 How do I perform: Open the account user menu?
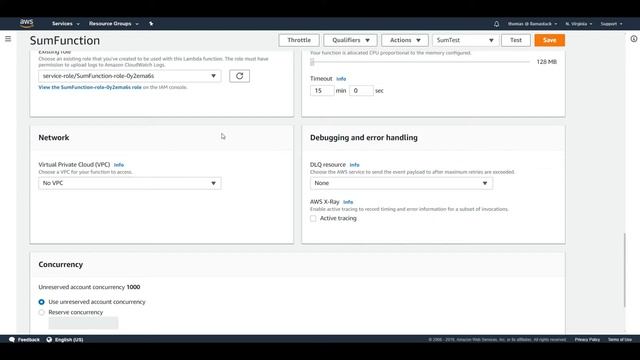click(x=532, y=24)
